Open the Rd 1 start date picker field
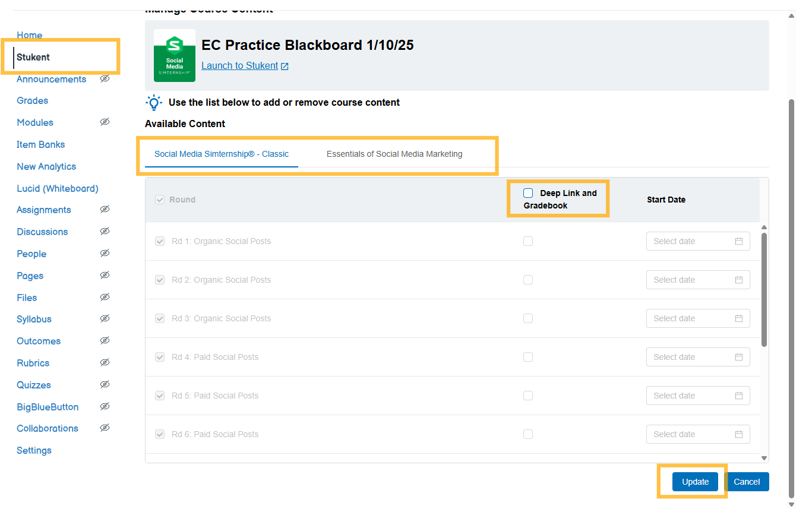The width and height of the screenshot is (812, 509). coord(698,241)
